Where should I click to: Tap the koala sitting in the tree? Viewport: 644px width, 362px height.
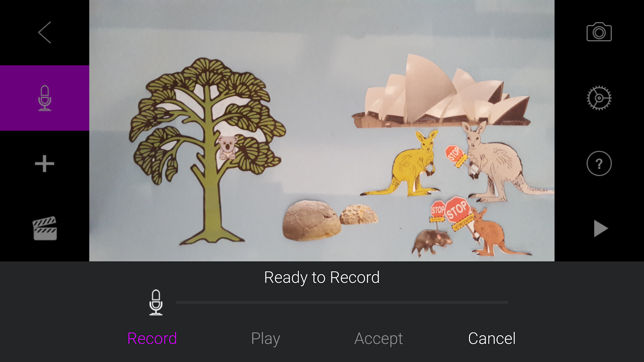[x=227, y=148]
